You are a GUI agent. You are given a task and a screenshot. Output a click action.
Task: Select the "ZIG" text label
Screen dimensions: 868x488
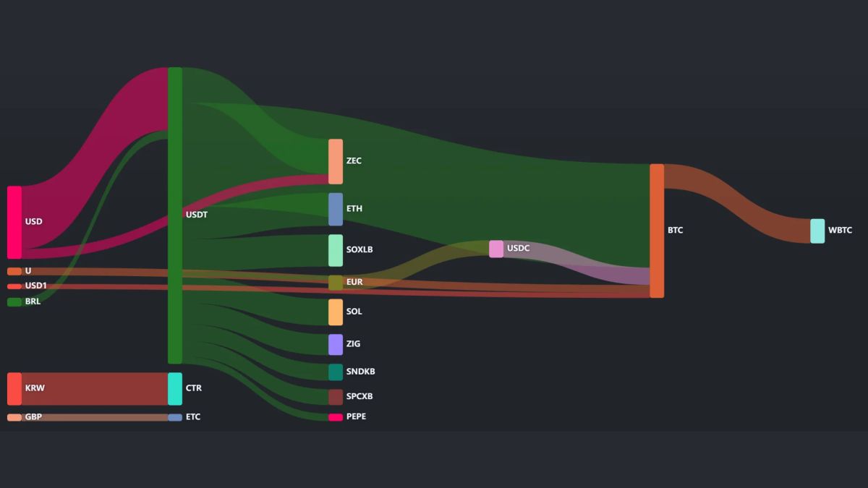coord(353,344)
